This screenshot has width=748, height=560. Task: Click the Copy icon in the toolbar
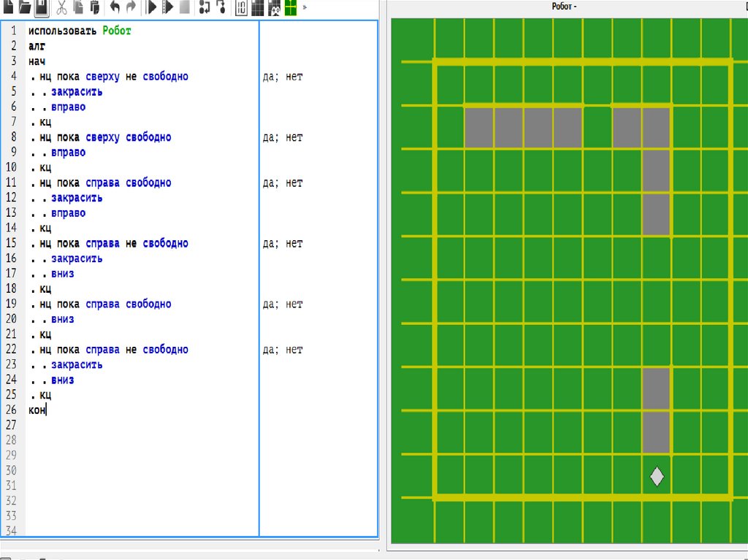77,7
